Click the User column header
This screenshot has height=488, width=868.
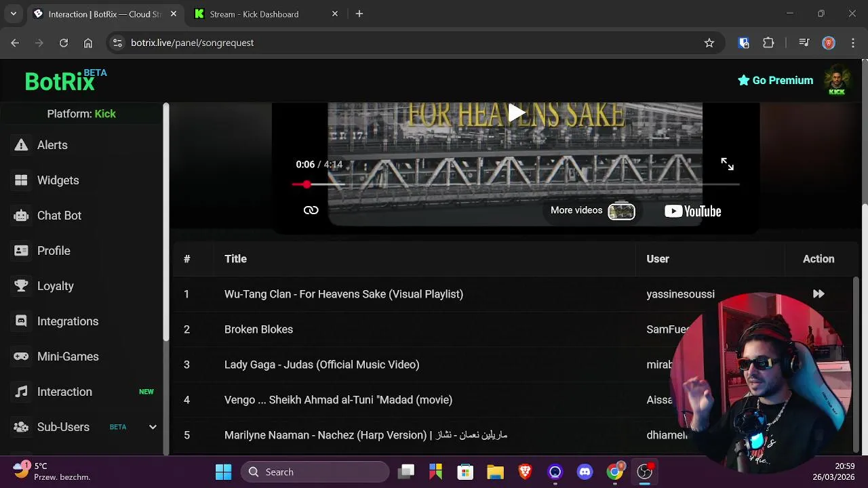click(x=658, y=259)
